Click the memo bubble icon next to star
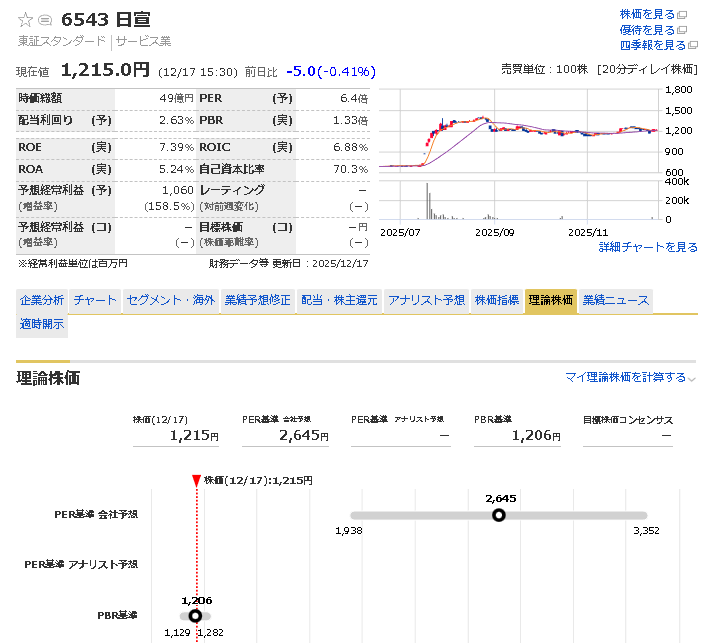Screen dimensions: 721x643 pyautogui.click(x=45, y=20)
